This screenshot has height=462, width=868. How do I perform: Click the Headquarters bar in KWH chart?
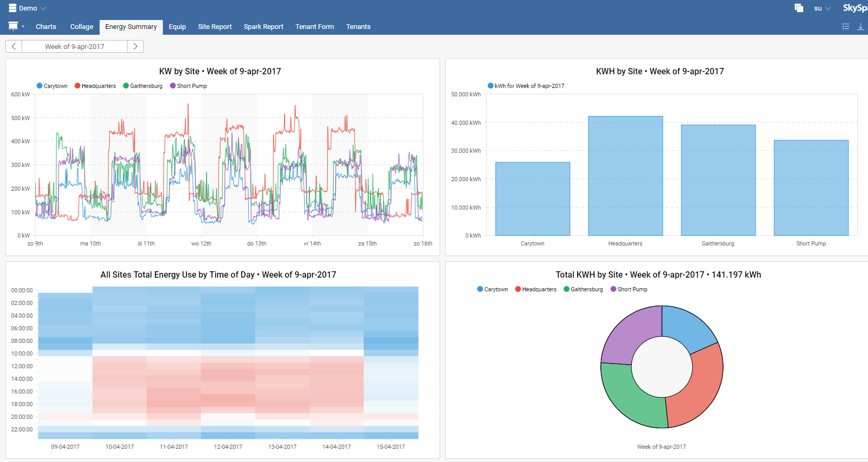[626, 176]
